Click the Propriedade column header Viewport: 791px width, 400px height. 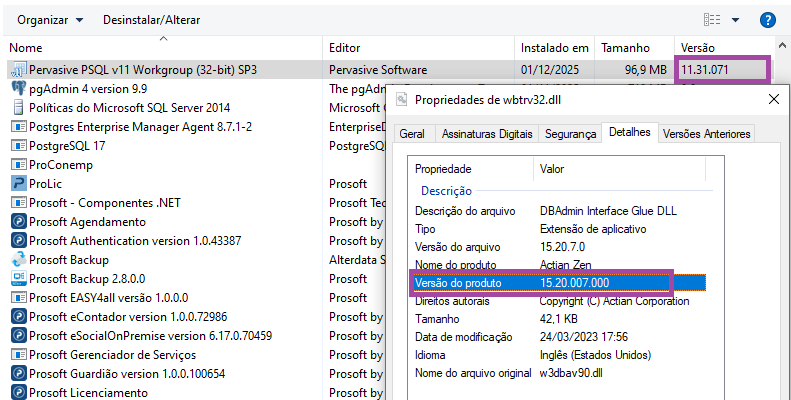pyautogui.click(x=470, y=169)
